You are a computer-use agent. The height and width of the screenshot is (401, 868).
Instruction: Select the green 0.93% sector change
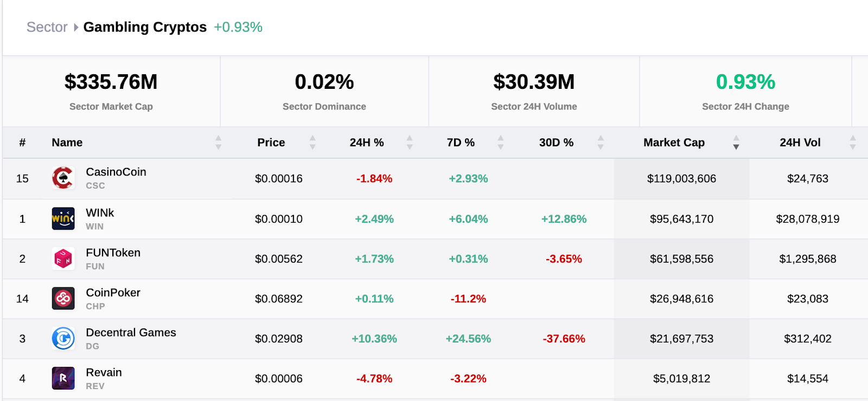(745, 82)
